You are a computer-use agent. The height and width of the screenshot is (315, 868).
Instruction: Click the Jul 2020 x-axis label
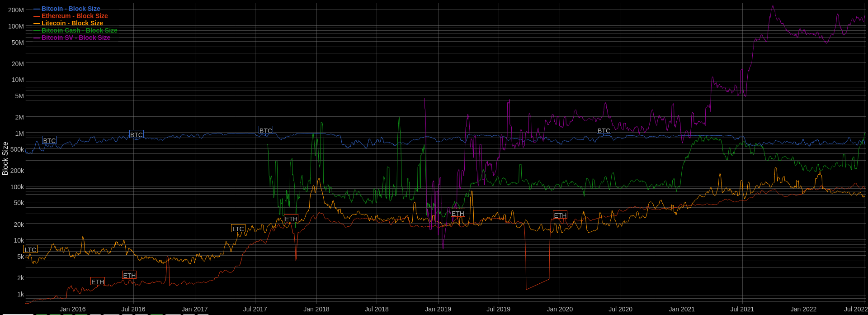click(620, 309)
